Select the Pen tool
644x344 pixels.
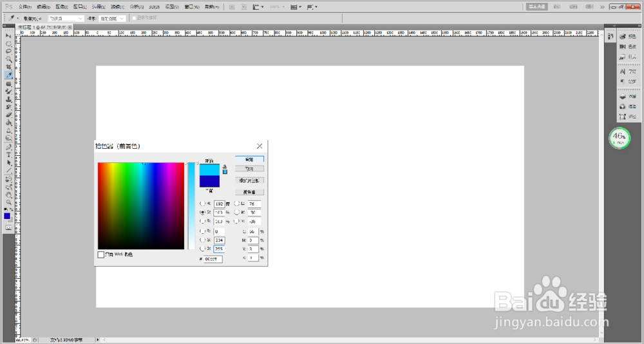click(8, 147)
